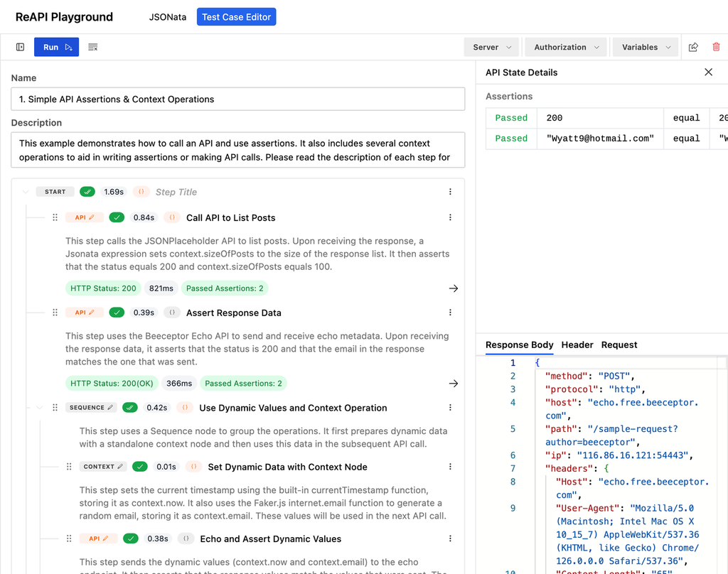This screenshot has width=728, height=574.
Task: Open the Variables dropdown button
Action: 646,47
